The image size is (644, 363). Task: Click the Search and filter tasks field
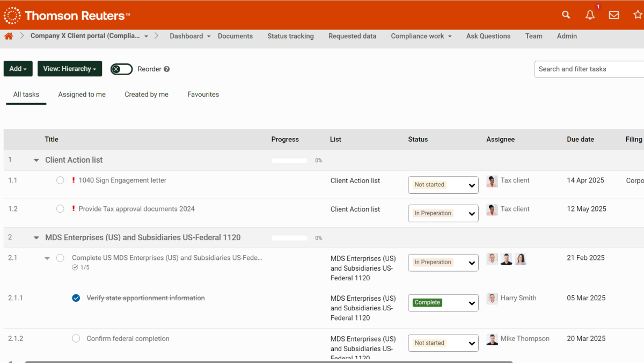589,69
